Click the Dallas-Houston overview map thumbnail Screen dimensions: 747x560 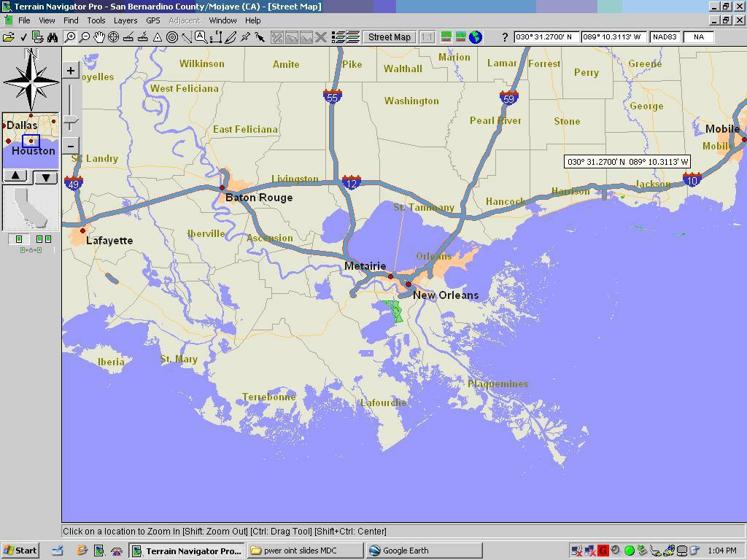[x=31, y=140]
